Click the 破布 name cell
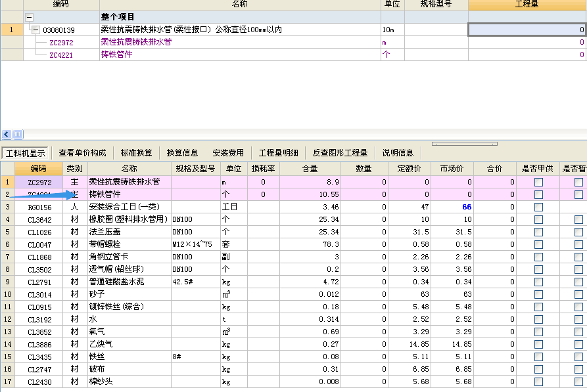Viewport: 587px width, 392px height. tap(129, 369)
